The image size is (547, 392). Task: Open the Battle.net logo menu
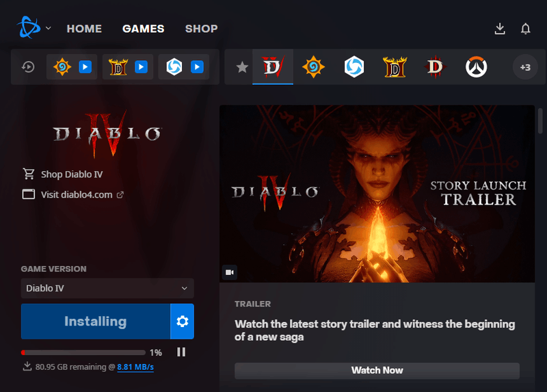point(29,27)
